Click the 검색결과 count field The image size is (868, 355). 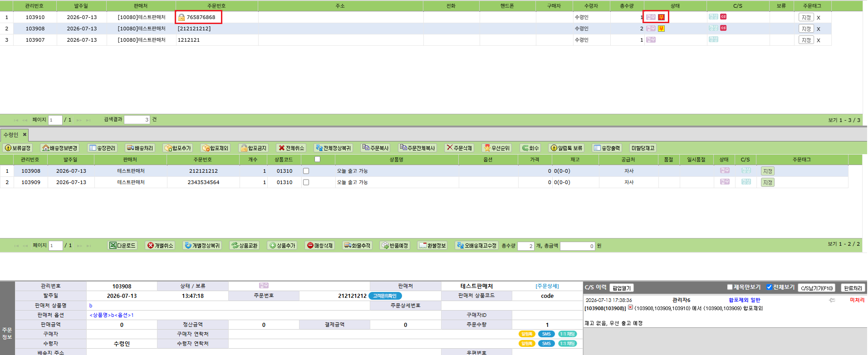point(137,120)
